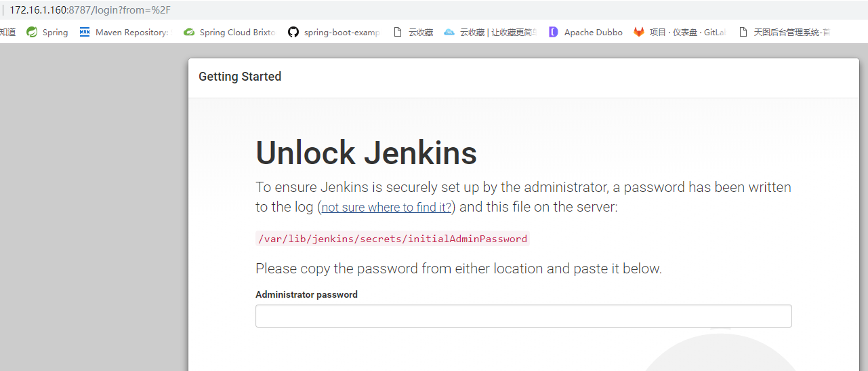The image size is (868, 371).
Task: Open the spring-boot-example bookmark
Action: tap(335, 32)
